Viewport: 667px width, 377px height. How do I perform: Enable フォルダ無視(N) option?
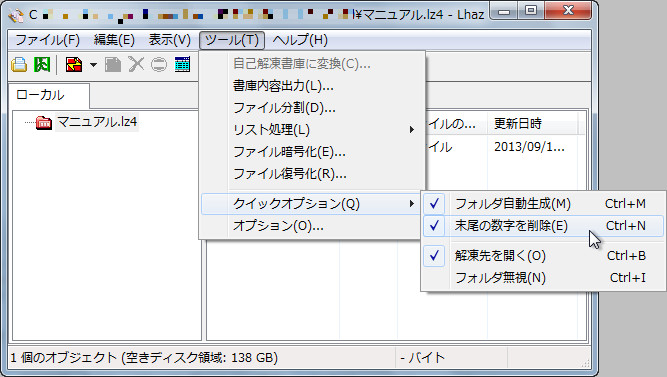point(543,278)
